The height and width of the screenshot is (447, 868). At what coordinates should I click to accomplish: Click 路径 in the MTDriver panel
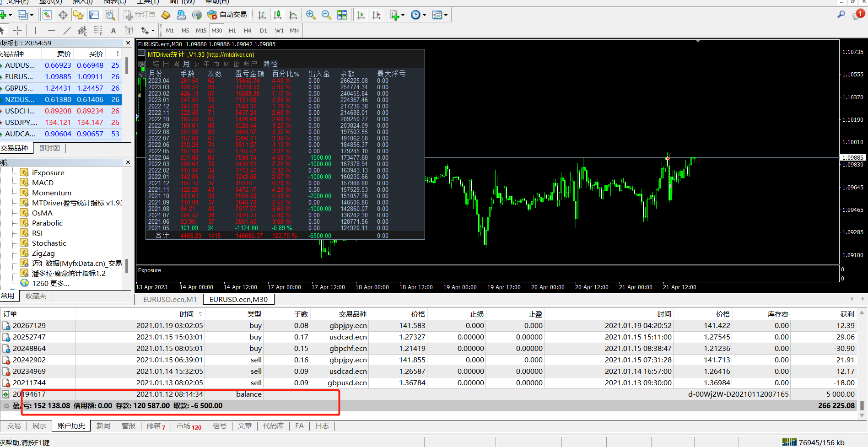pyautogui.click(x=270, y=64)
